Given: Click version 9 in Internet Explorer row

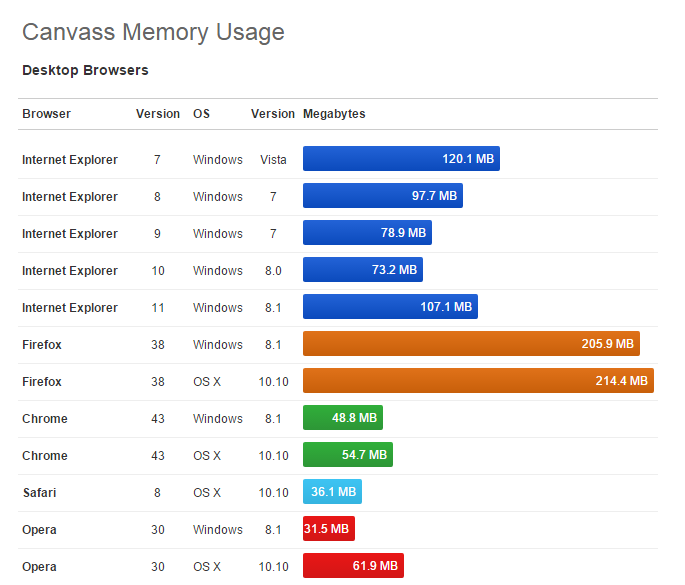Looking at the screenshot, I should [157, 234].
